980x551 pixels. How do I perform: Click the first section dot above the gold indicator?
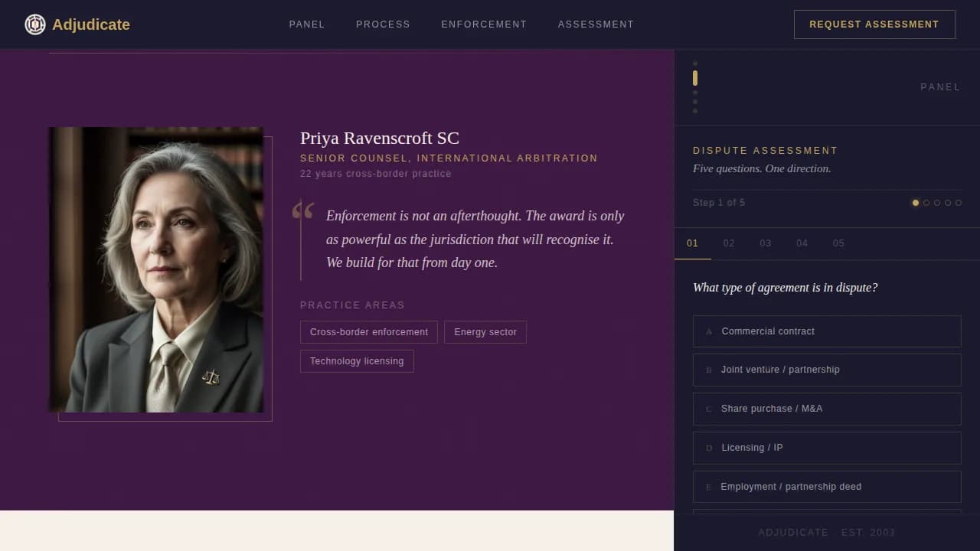pos(695,64)
